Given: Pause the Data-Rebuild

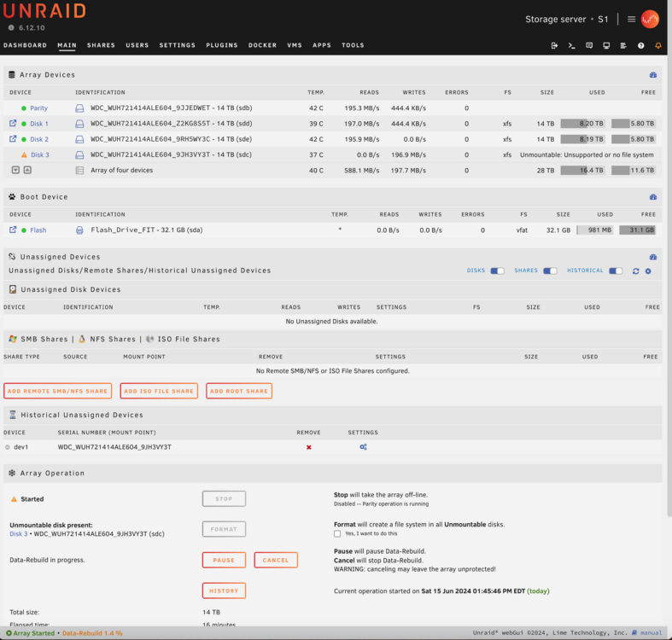Looking at the screenshot, I should [225, 560].
